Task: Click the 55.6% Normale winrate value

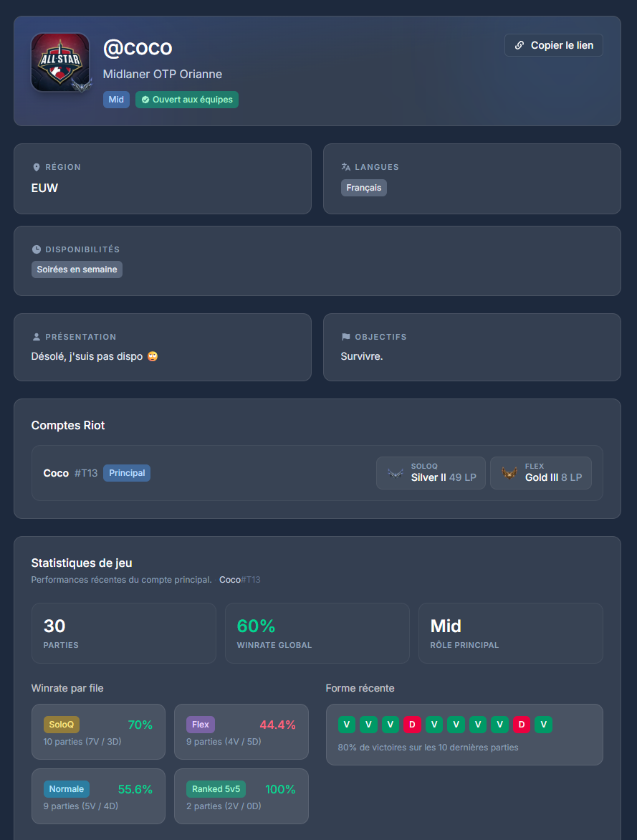Action: 135,789
